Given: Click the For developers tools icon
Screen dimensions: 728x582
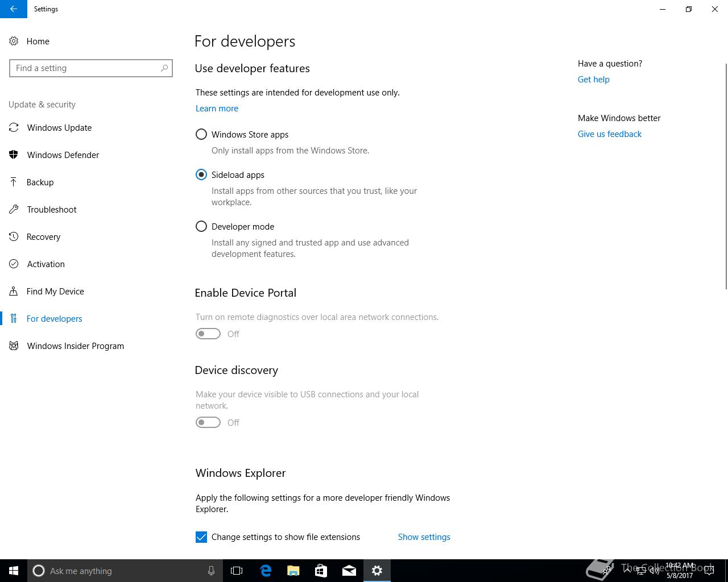Looking at the screenshot, I should 14,318.
